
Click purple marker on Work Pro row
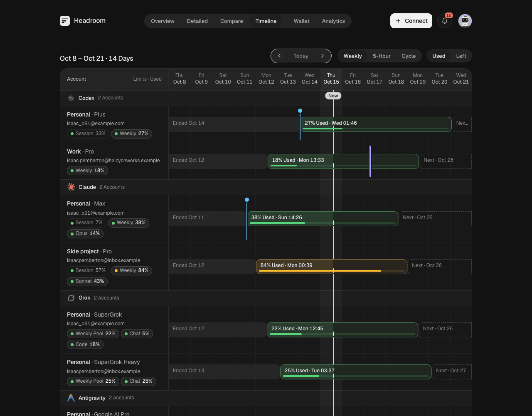[x=370, y=161]
